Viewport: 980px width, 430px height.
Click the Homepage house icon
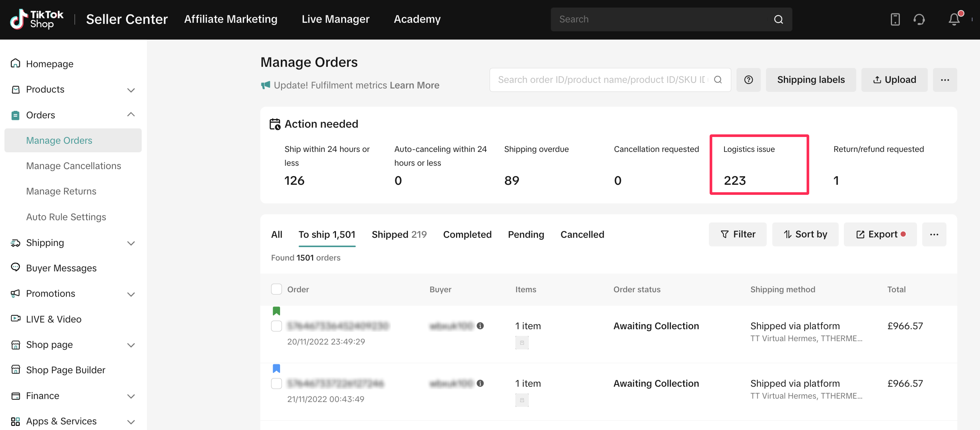click(x=15, y=63)
